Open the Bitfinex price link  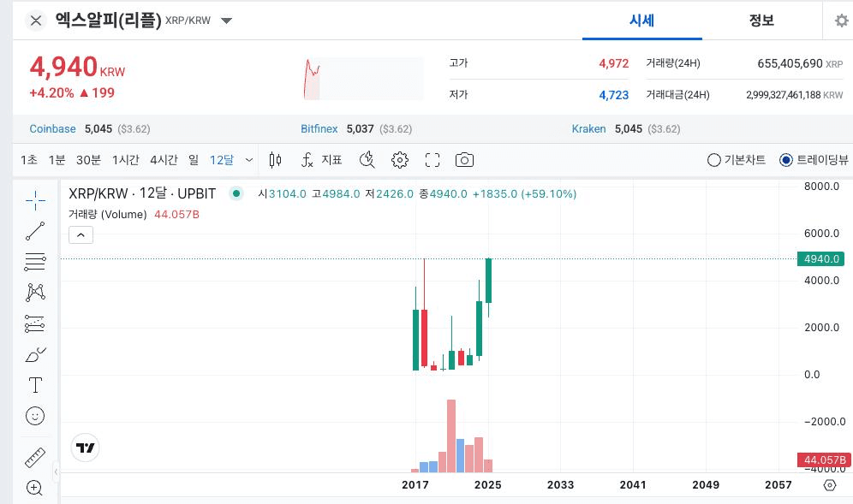(x=319, y=129)
